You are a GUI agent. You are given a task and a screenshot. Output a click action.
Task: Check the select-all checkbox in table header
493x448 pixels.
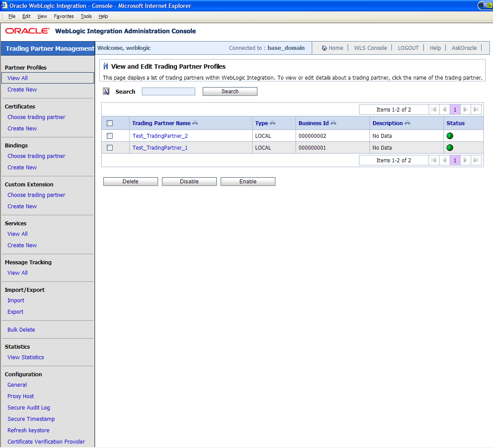pyautogui.click(x=109, y=123)
